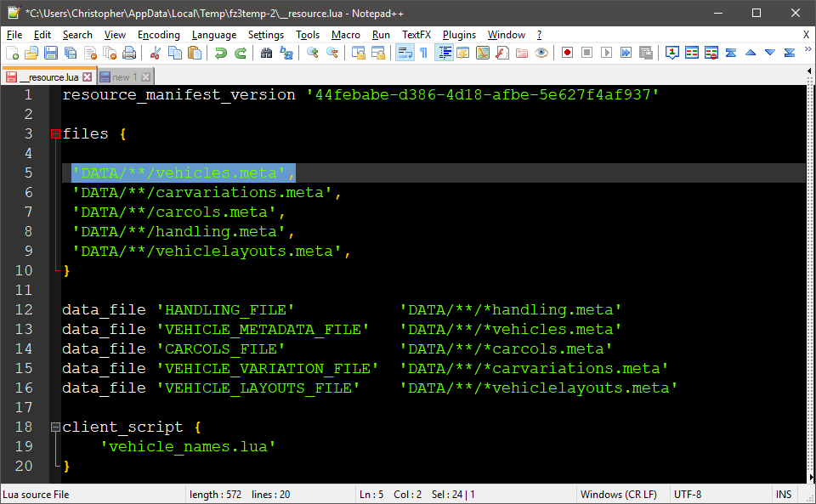Save the file with the floppy disk icon
Viewport: 816px width, 504px height.
[x=51, y=53]
